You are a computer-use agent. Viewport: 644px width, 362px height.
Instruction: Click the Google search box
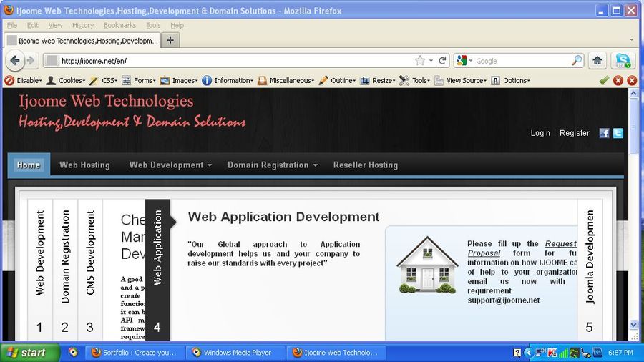pos(522,61)
